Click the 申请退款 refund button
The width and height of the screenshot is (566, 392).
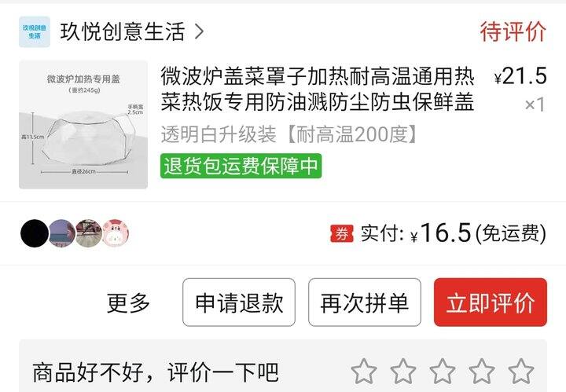[239, 302]
